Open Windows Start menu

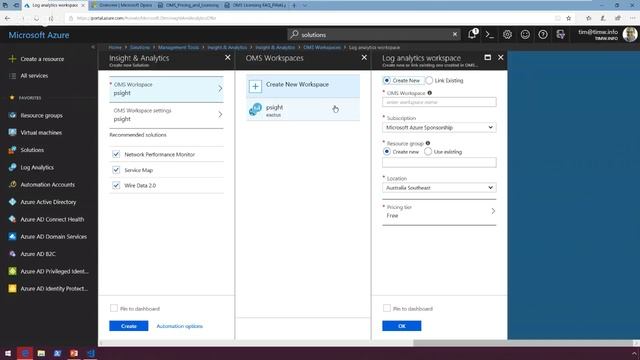(8, 353)
